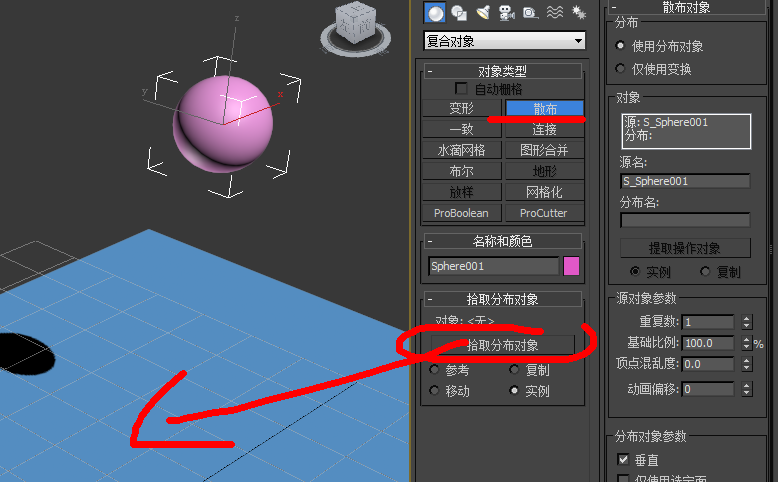Click the 顶点混乱度 value field
Image resolution: width=778 pixels, height=482 pixels.
point(708,364)
